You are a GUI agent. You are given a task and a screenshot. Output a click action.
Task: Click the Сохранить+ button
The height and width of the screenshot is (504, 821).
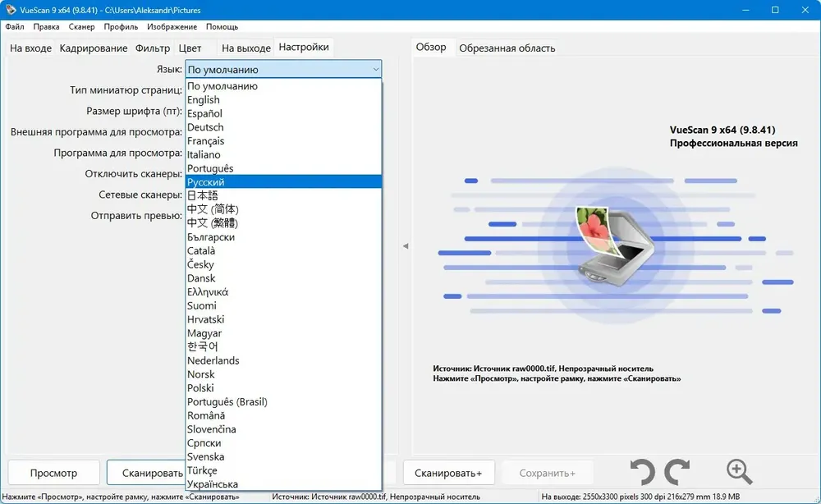[547, 473]
